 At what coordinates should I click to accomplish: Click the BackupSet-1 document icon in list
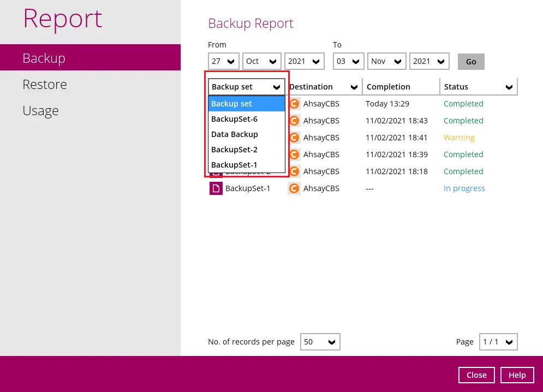[216, 188]
